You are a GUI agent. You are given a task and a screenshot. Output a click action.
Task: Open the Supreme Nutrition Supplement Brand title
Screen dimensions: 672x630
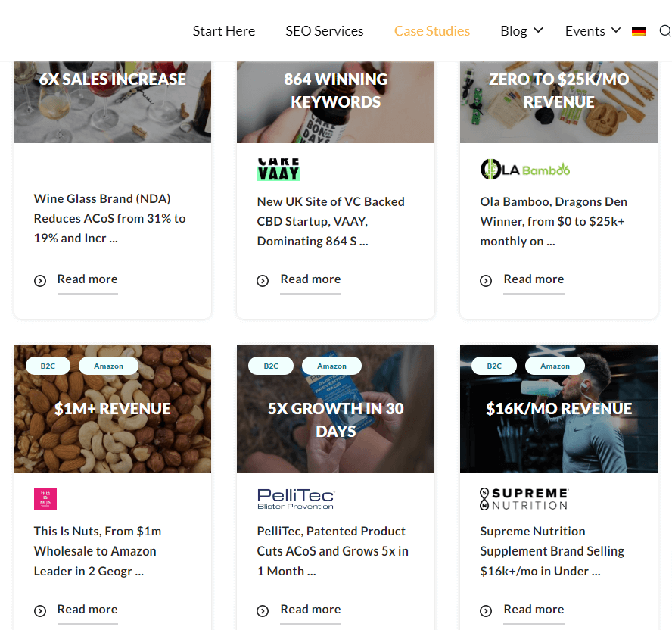[x=552, y=551]
